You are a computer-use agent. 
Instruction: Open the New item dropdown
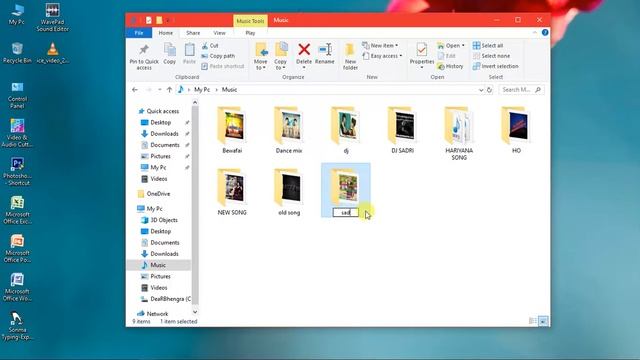coord(380,46)
